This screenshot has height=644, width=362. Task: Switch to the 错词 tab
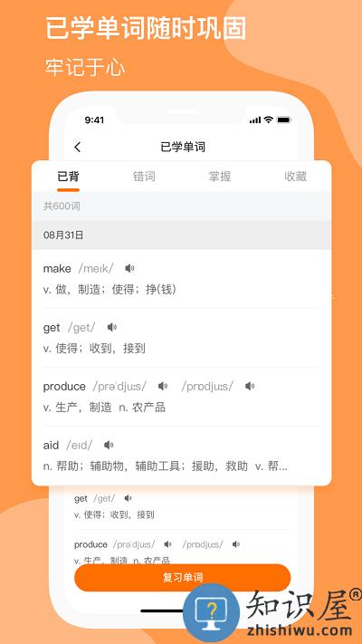pos(144,177)
